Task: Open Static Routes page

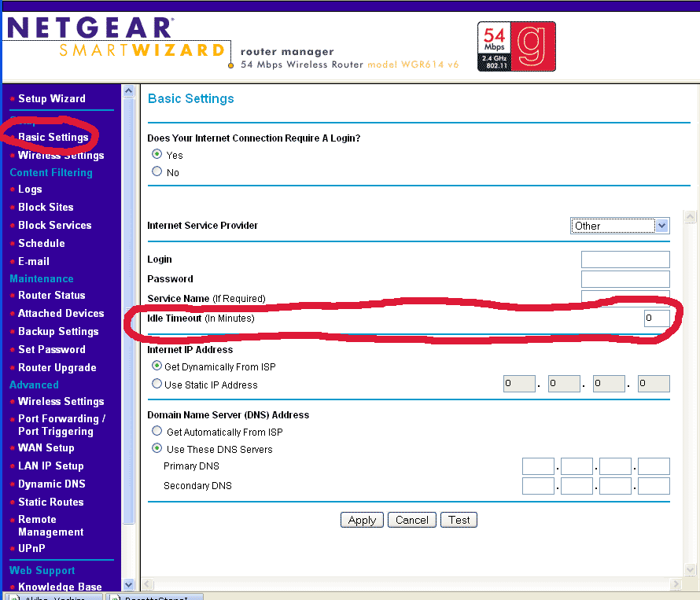Action: pyautogui.click(x=50, y=502)
